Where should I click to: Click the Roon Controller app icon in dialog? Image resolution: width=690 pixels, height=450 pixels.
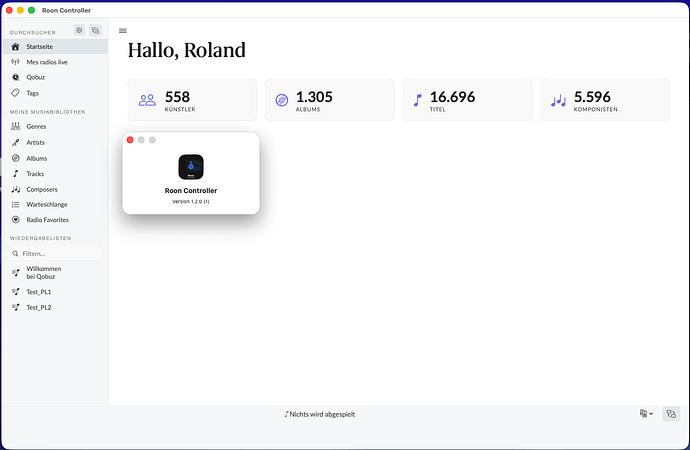coord(191,167)
